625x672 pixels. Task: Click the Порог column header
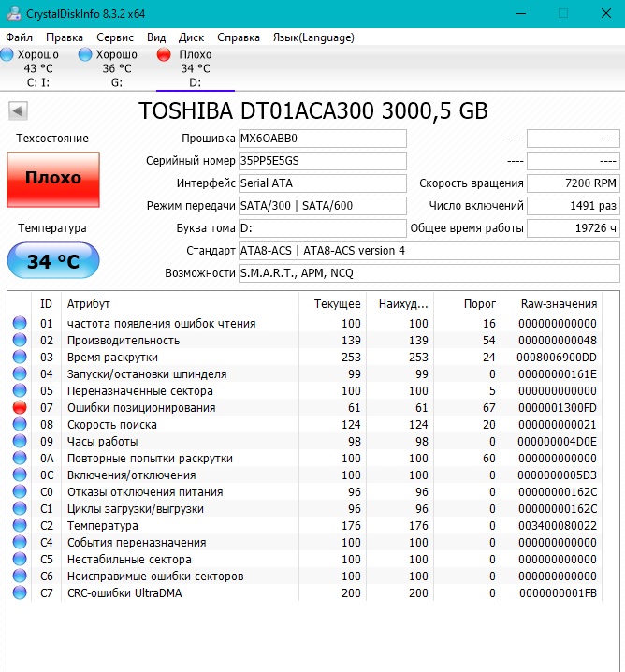click(x=468, y=304)
